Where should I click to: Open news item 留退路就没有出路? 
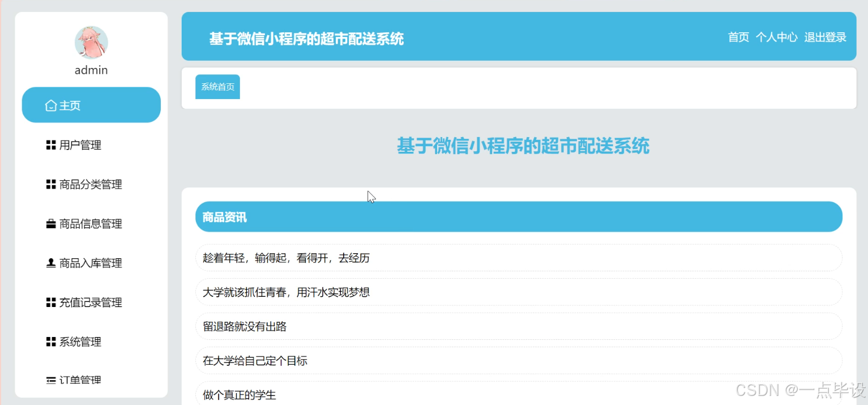tap(519, 326)
